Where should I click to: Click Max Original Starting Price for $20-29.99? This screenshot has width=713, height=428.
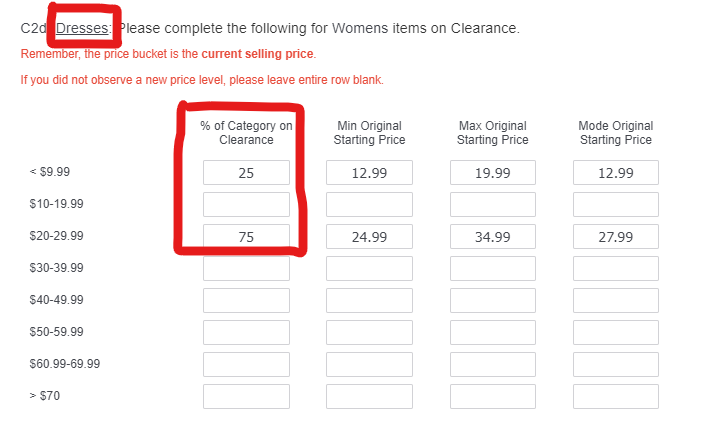pos(493,237)
